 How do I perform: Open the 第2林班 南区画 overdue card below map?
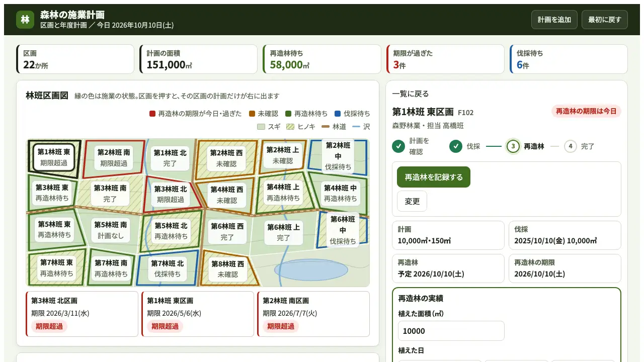313,314
